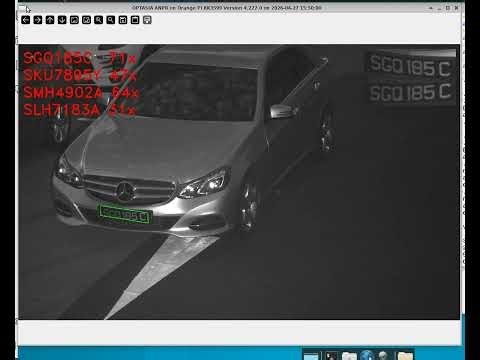Click the sixth toolbar icon, beside open image
The height and width of the screenshot is (360, 480).
click(86, 20)
